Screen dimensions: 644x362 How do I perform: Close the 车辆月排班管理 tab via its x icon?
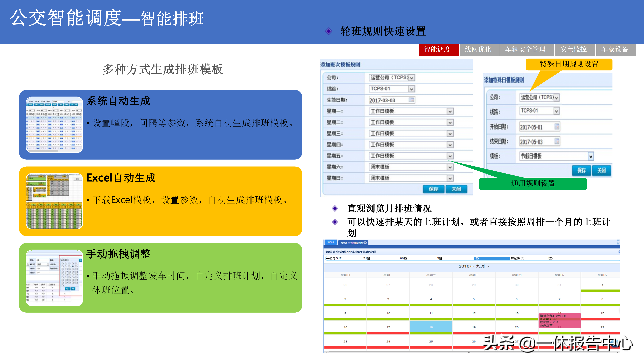pos(365,243)
